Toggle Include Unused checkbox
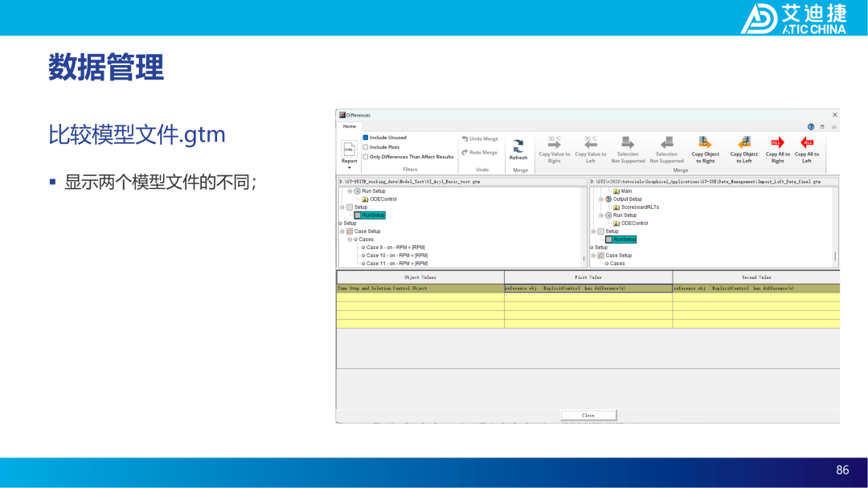The height and width of the screenshot is (488, 868). (366, 137)
